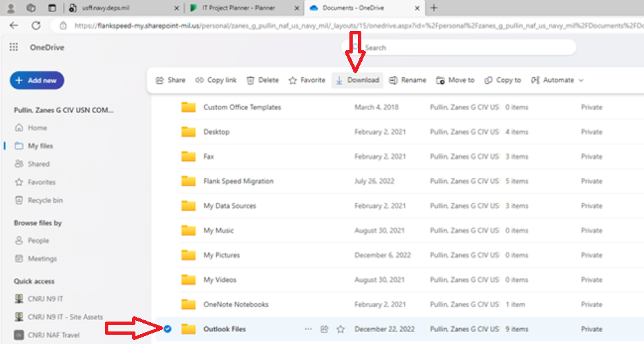The height and width of the screenshot is (344, 644).
Task: Click the Desktop folder icon
Action: tap(188, 132)
